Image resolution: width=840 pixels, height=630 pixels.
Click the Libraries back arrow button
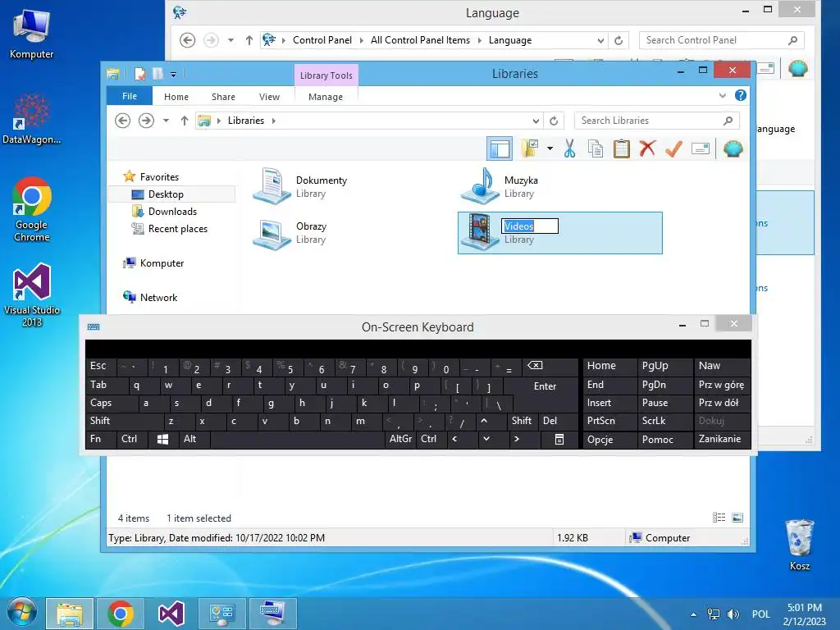(123, 121)
